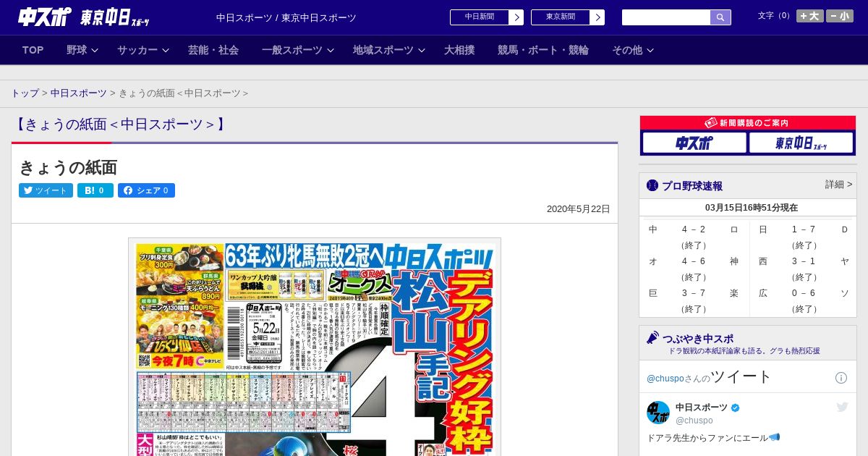Open the 競馬・ボート・競輪 menu item
Image resolution: width=868 pixels, height=456 pixels.
pyautogui.click(x=543, y=50)
